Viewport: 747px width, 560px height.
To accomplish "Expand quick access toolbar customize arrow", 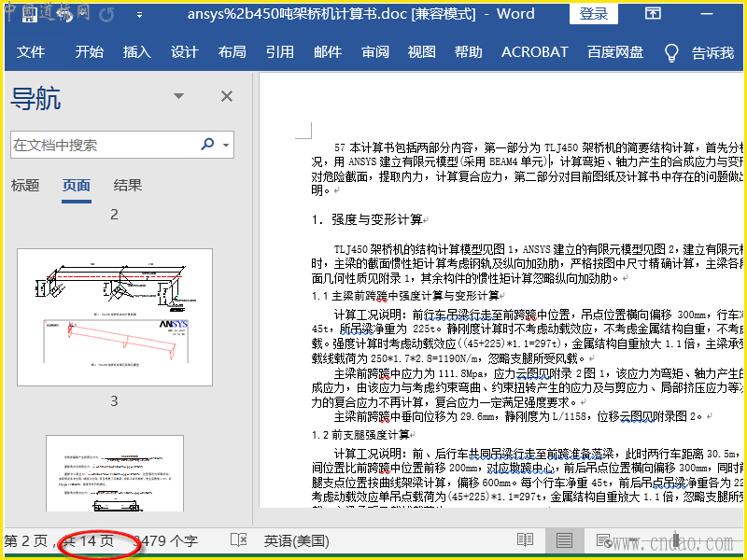I will pos(139,15).
